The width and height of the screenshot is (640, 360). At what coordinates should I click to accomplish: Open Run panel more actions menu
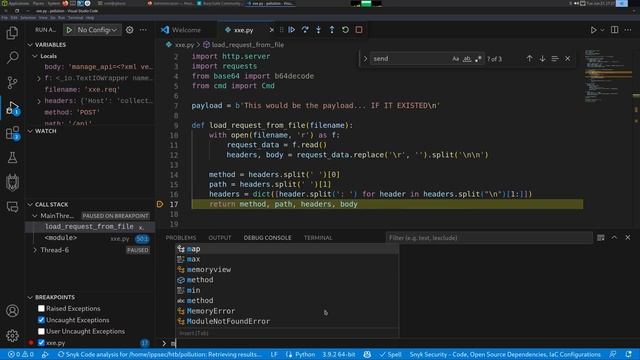(143, 30)
